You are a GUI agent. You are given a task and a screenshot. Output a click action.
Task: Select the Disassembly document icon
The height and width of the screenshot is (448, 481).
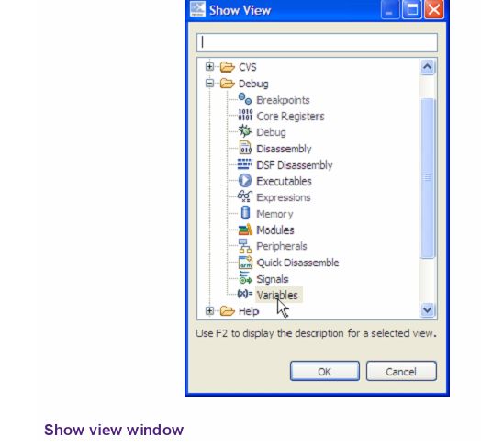tap(245, 148)
